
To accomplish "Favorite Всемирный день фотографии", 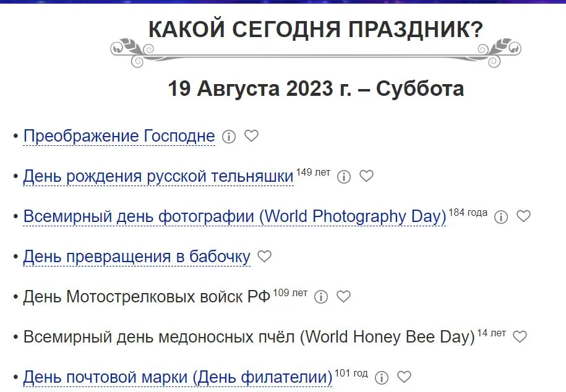I will click(x=523, y=216).
